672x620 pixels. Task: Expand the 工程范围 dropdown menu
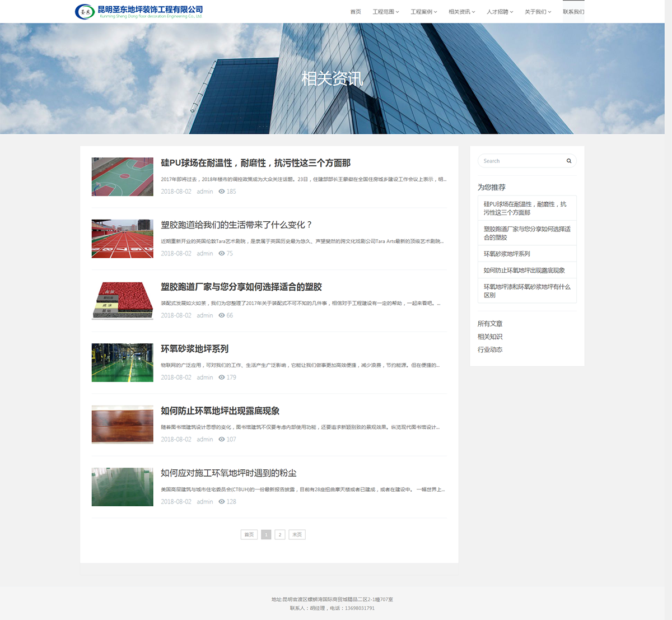click(x=385, y=11)
